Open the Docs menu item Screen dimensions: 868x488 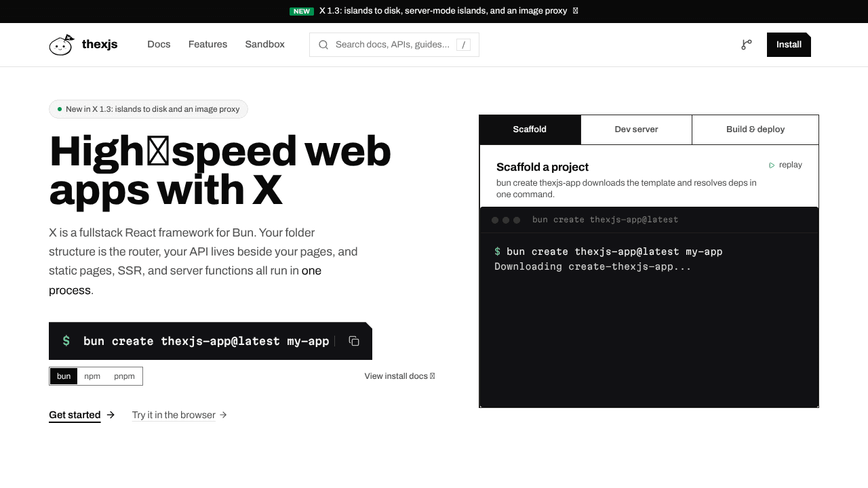point(159,44)
